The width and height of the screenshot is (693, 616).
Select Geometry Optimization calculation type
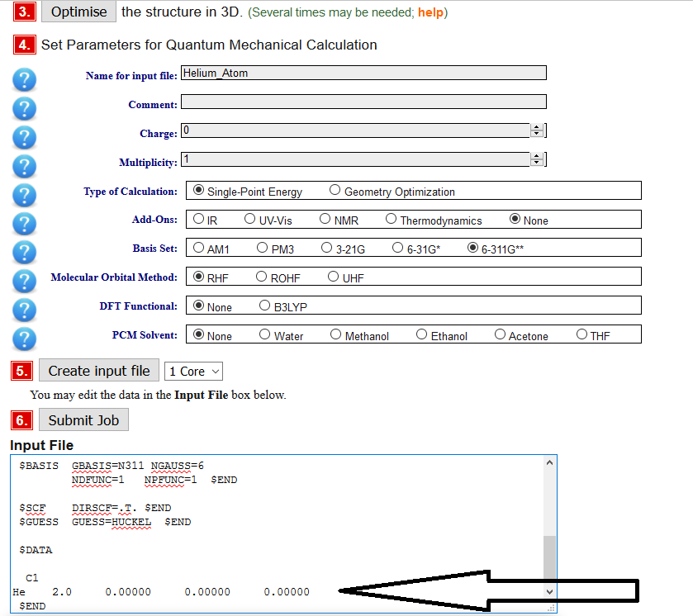[x=335, y=191]
